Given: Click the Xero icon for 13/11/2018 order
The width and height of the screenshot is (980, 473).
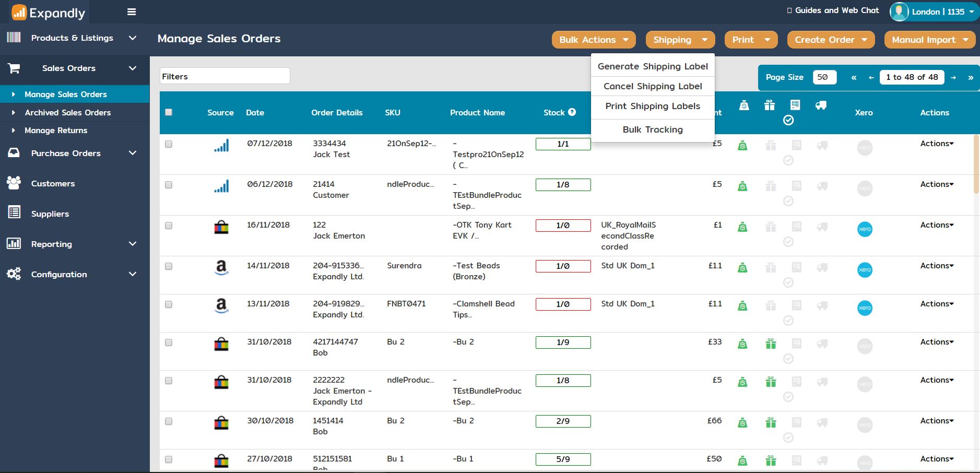Looking at the screenshot, I should [865, 308].
